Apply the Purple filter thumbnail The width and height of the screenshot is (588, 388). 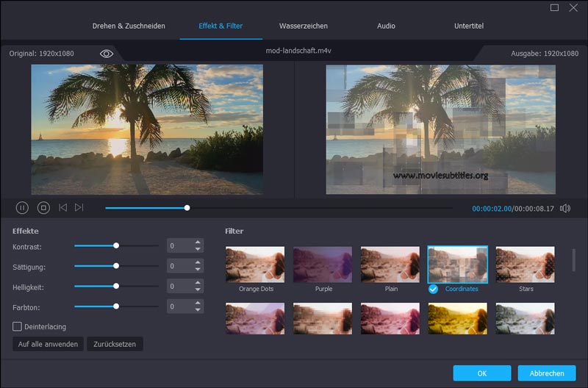pos(323,265)
